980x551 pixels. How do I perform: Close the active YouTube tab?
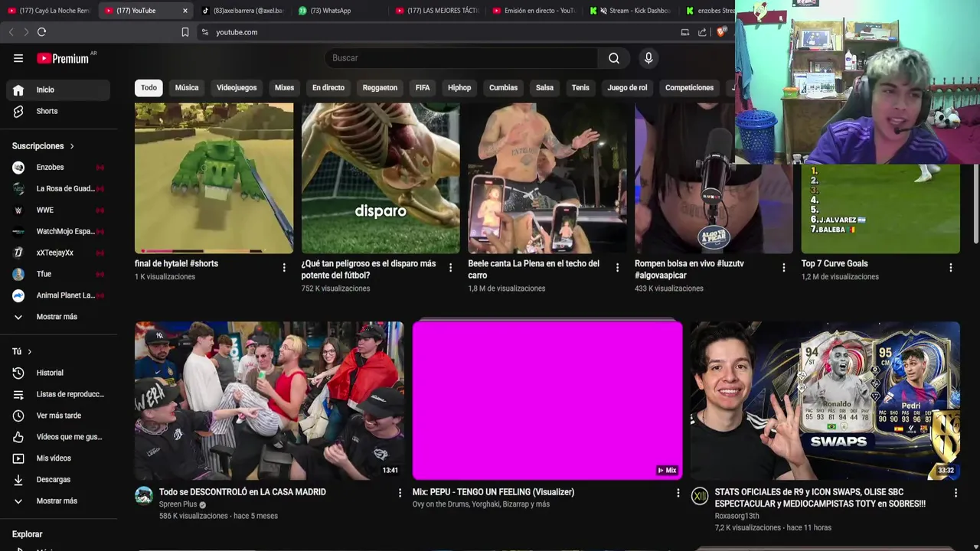[185, 11]
